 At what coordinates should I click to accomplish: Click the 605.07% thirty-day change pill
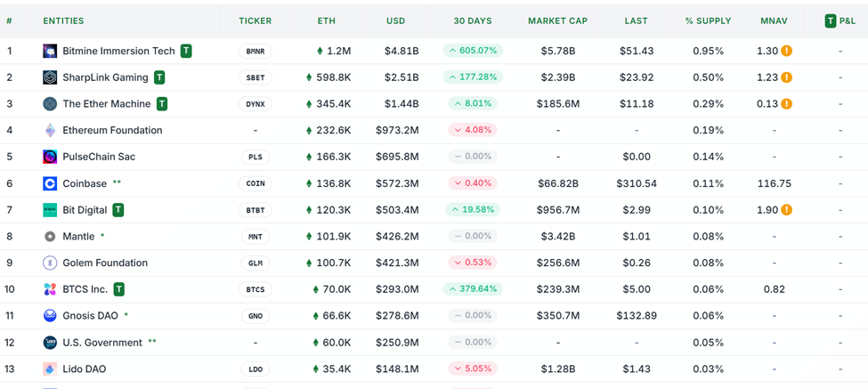coord(473,52)
